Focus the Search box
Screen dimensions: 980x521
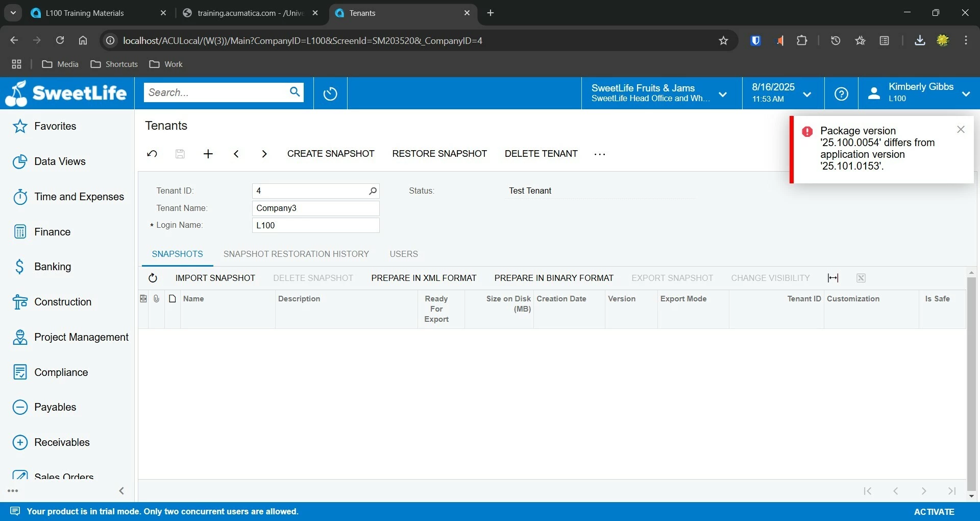(216, 92)
